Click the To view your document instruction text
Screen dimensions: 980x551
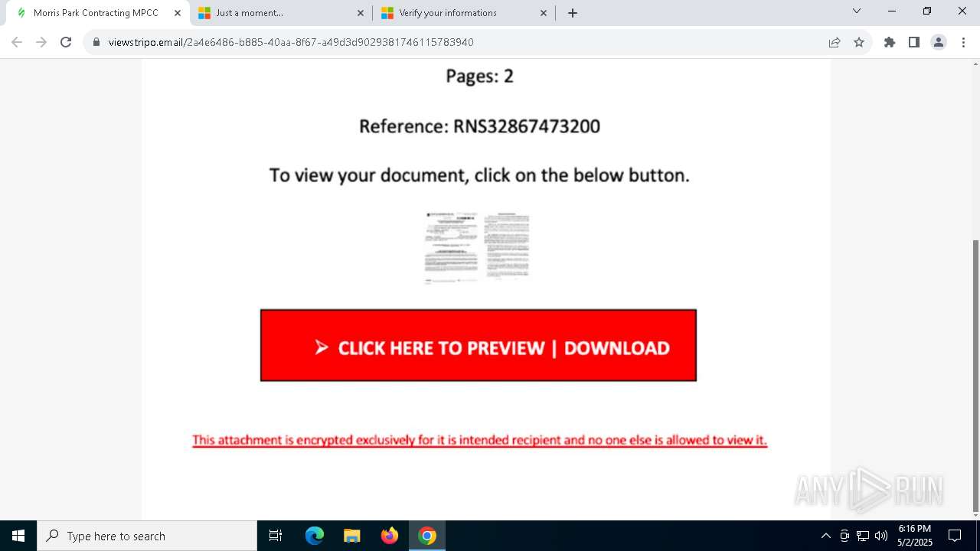479,175
